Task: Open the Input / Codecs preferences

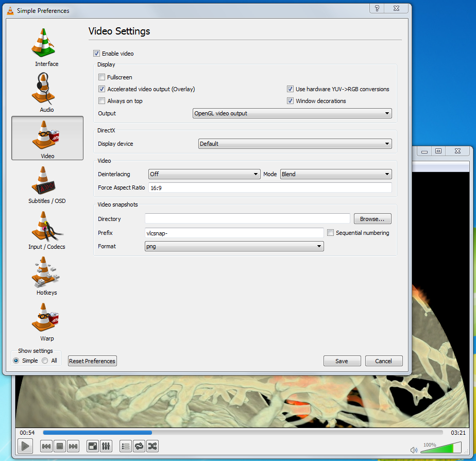Action: coord(47,231)
